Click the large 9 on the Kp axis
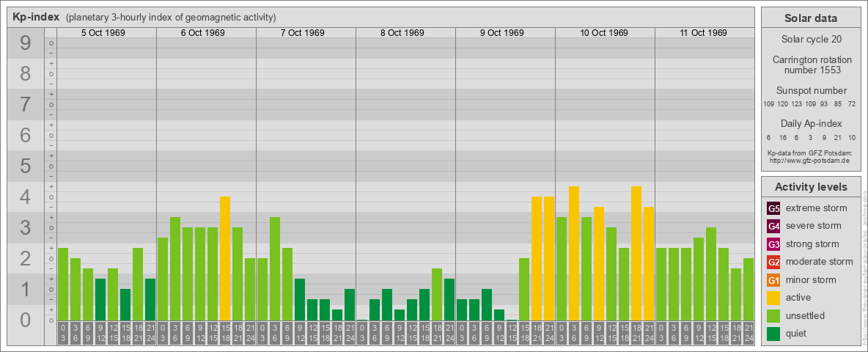 (x=25, y=43)
